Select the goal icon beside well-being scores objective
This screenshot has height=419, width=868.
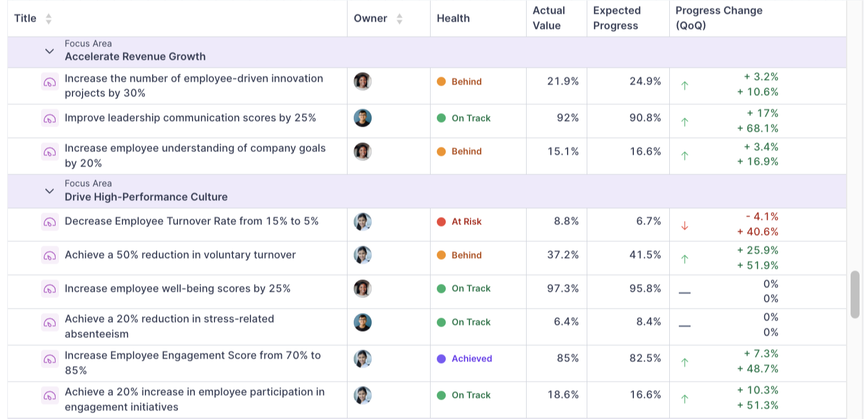click(x=49, y=288)
